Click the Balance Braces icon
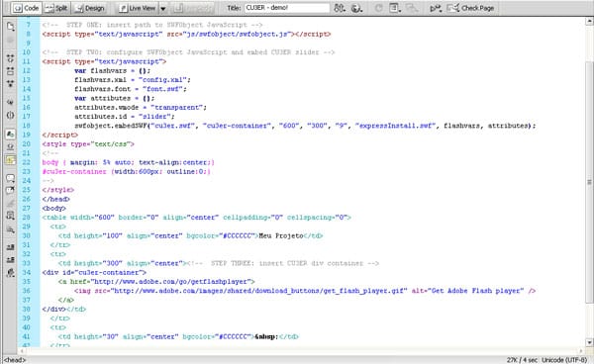This screenshot has width=594, height=364. (10, 115)
